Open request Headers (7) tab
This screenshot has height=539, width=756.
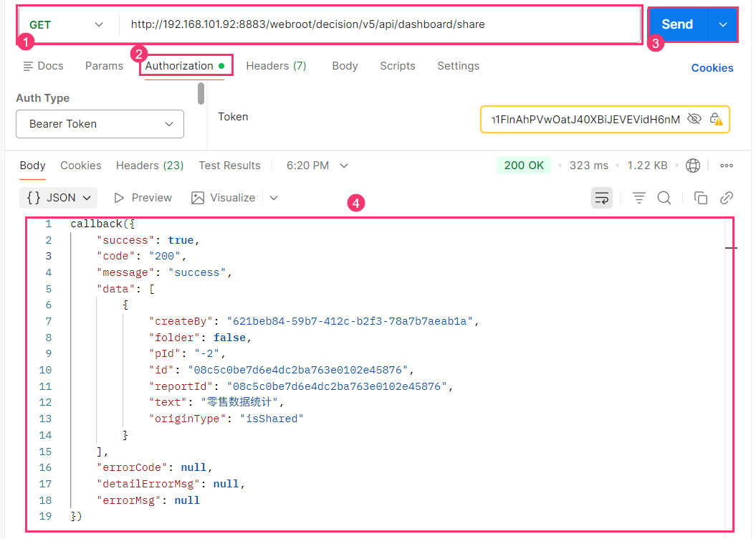[277, 66]
